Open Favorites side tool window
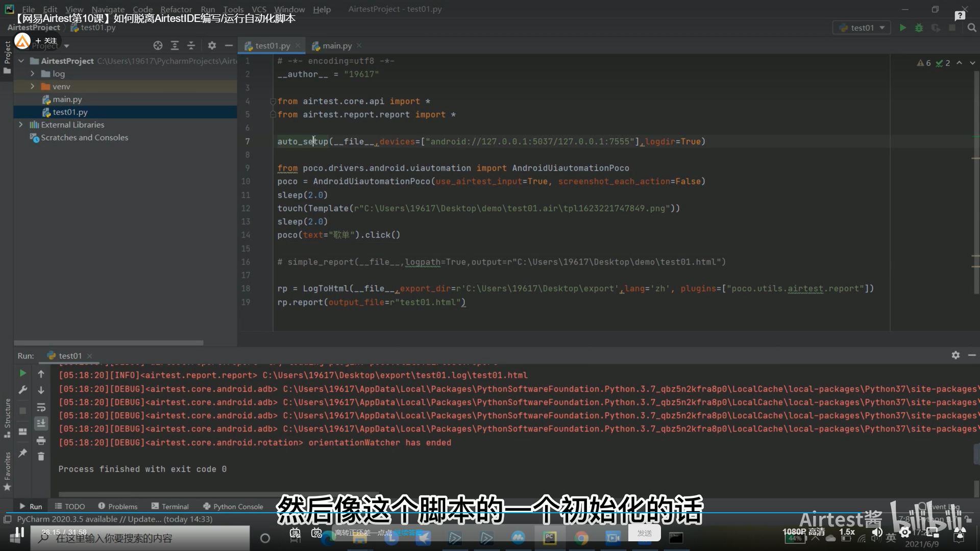 tap(7, 471)
